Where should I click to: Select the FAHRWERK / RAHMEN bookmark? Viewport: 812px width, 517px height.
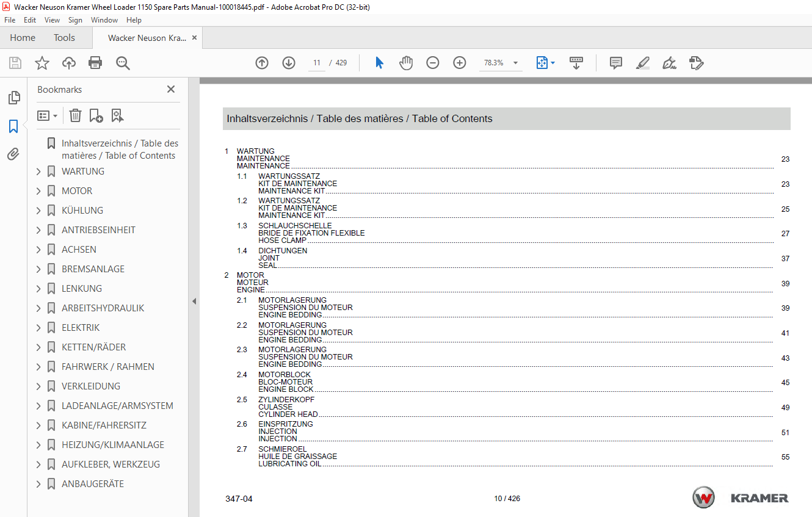[107, 367]
